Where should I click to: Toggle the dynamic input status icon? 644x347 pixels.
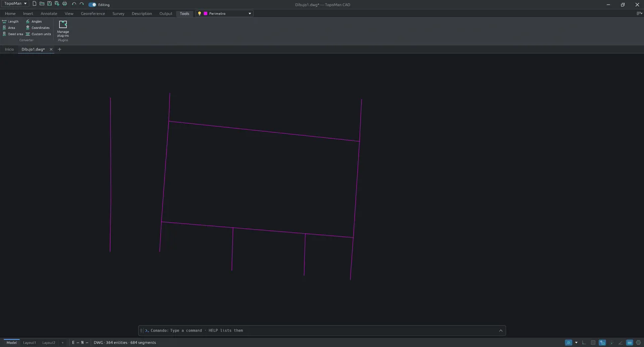pos(602,342)
